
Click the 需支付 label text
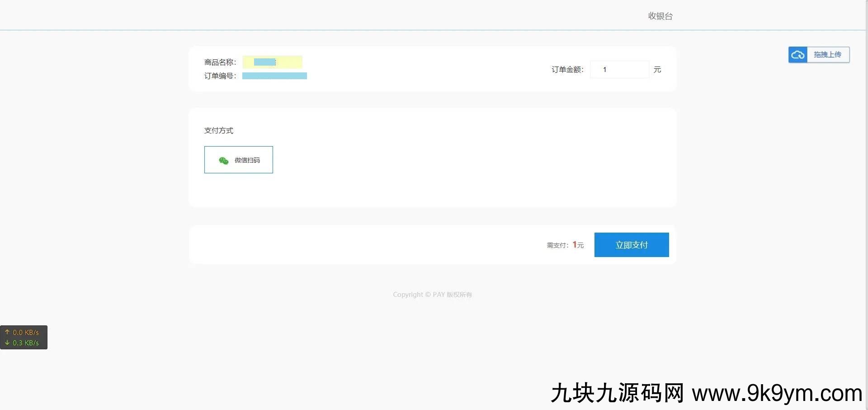point(557,245)
